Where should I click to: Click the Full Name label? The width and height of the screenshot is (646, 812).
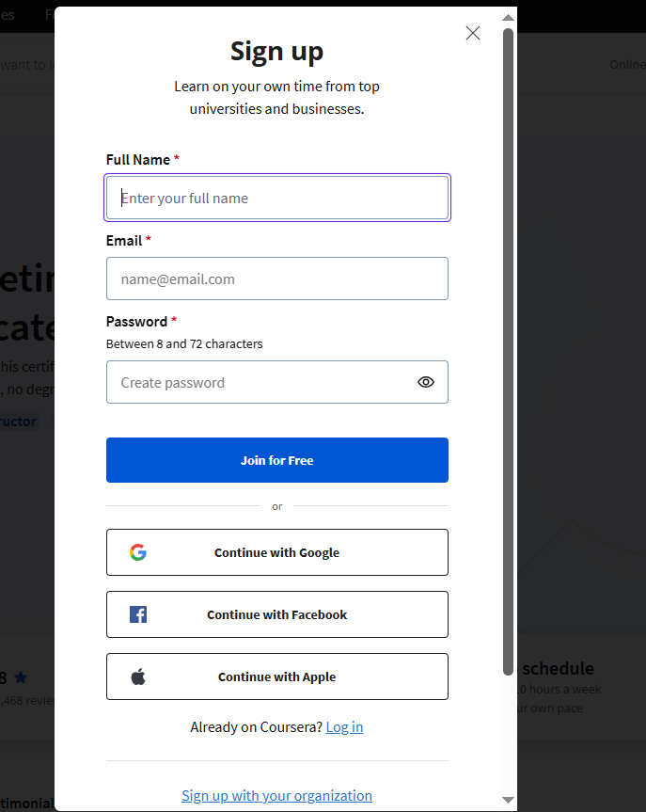pyautogui.click(x=138, y=160)
